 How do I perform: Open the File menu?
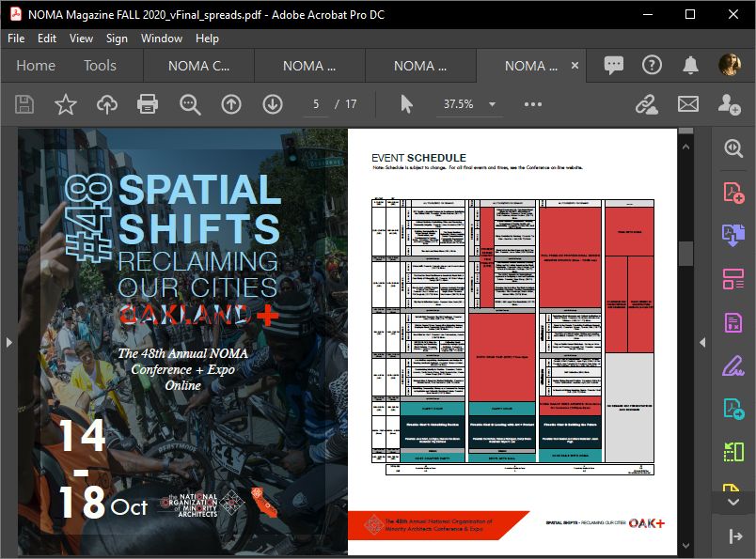pyautogui.click(x=16, y=39)
